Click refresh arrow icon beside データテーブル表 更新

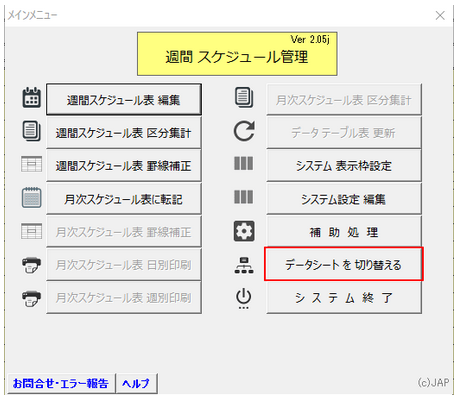[x=244, y=131]
